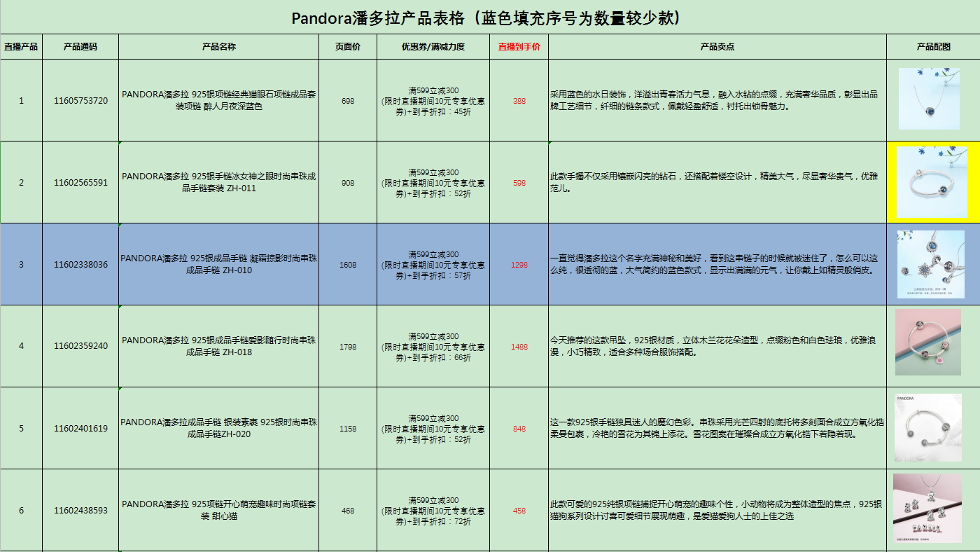
Task: Select the page price cell 1798
Action: (348, 346)
